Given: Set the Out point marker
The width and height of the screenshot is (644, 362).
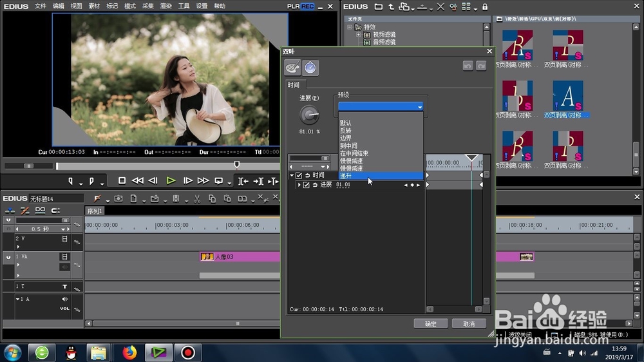Looking at the screenshot, I should [91, 181].
